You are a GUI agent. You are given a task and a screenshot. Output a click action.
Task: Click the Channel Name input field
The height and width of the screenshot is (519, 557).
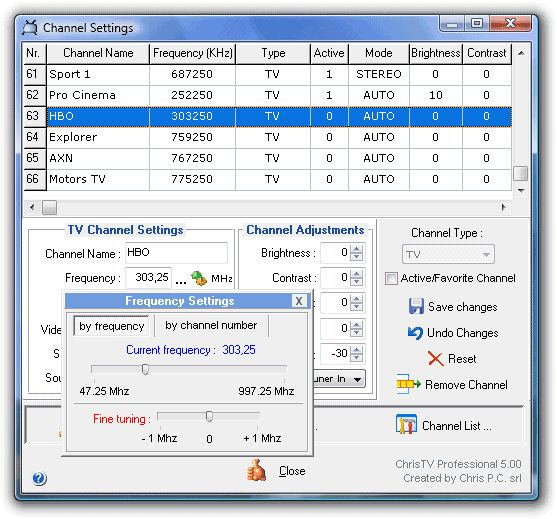click(x=176, y=253)
